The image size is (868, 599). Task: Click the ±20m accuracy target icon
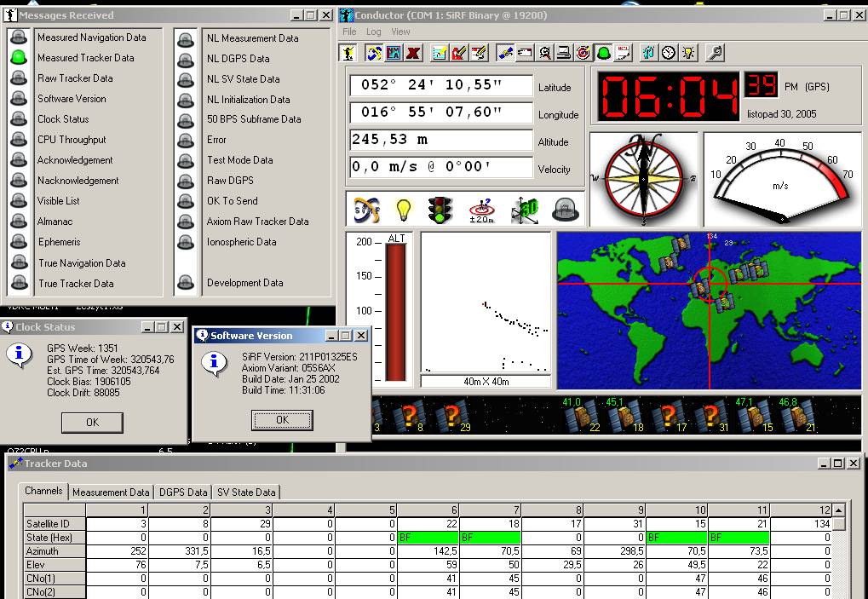(482, 210)
